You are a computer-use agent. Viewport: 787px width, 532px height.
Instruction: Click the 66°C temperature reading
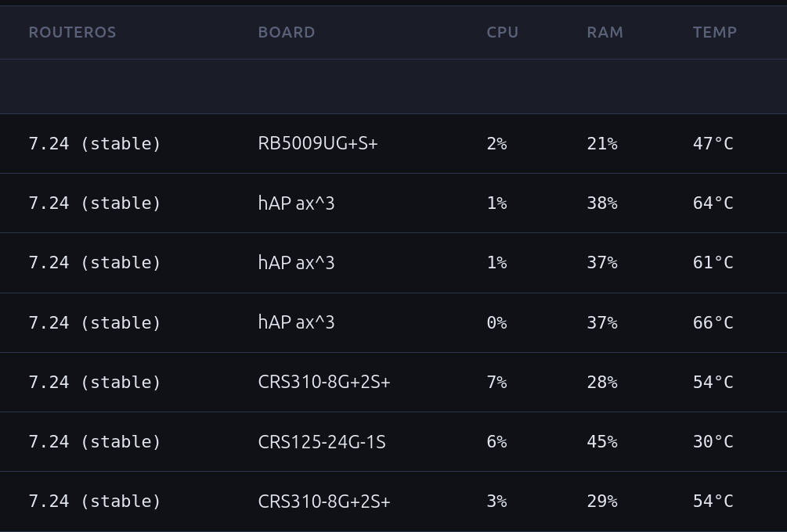pos(713,322)
